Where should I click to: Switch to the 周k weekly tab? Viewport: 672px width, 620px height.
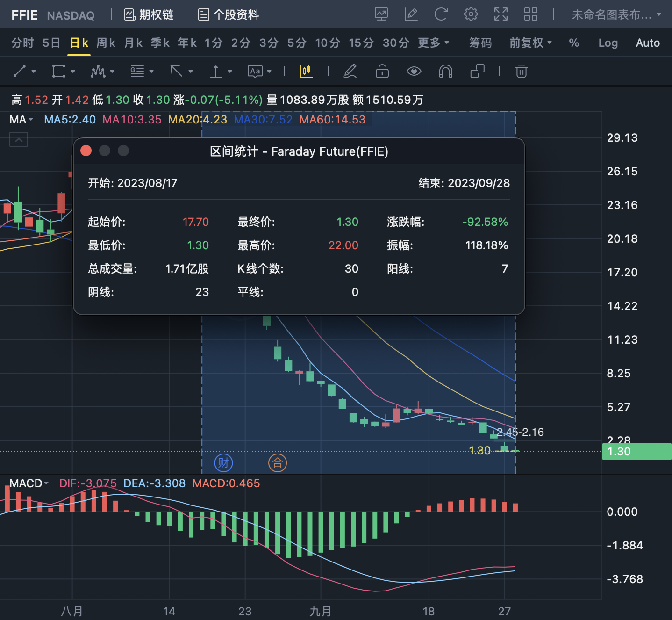pos(106,43)
